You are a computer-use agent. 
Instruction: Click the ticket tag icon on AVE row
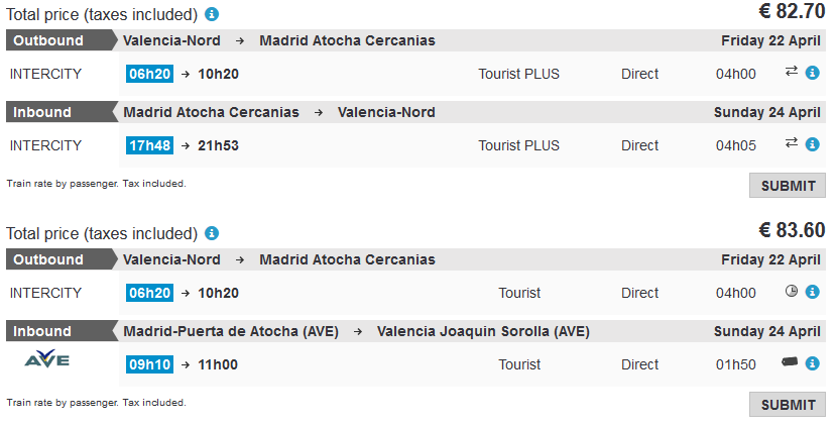pyautogui.click(x=790, y=363)
